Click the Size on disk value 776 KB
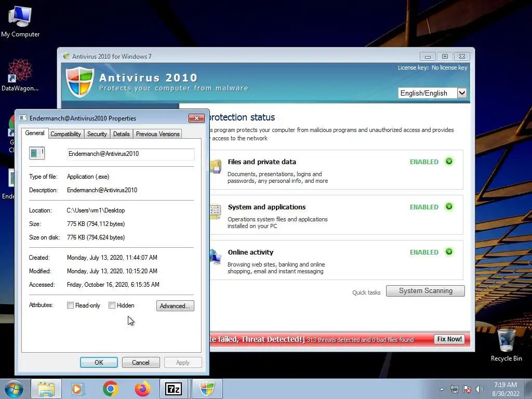 coord(96,237)
